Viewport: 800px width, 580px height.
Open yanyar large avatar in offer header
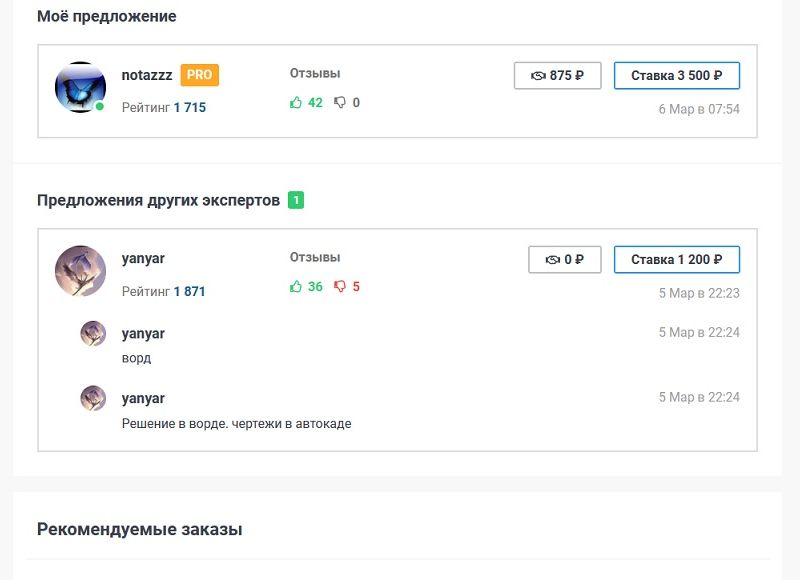click(80, 271)
